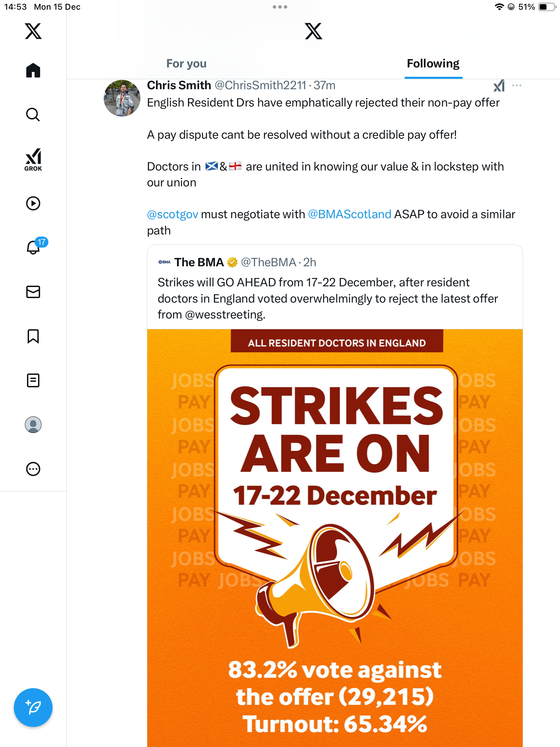Image resolution: width=560 pixels, height=747 pixels.
Task: Open Chris Smith's profile picture
Action: click(x=122, y=98)
